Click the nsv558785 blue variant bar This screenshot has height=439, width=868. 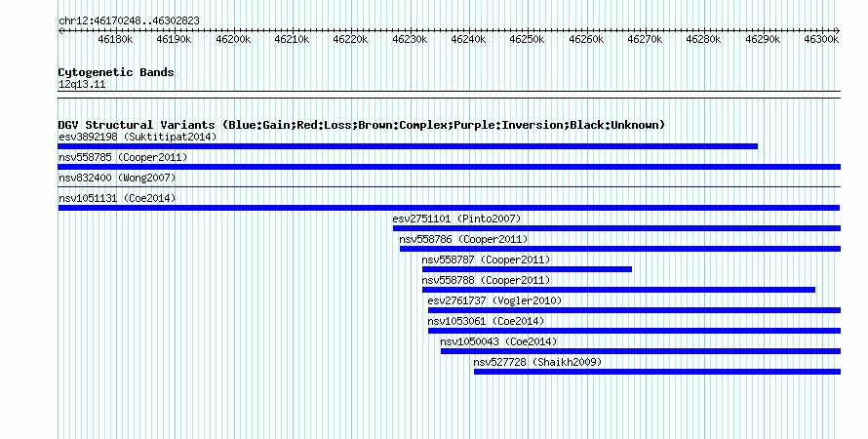pos(449,167)
